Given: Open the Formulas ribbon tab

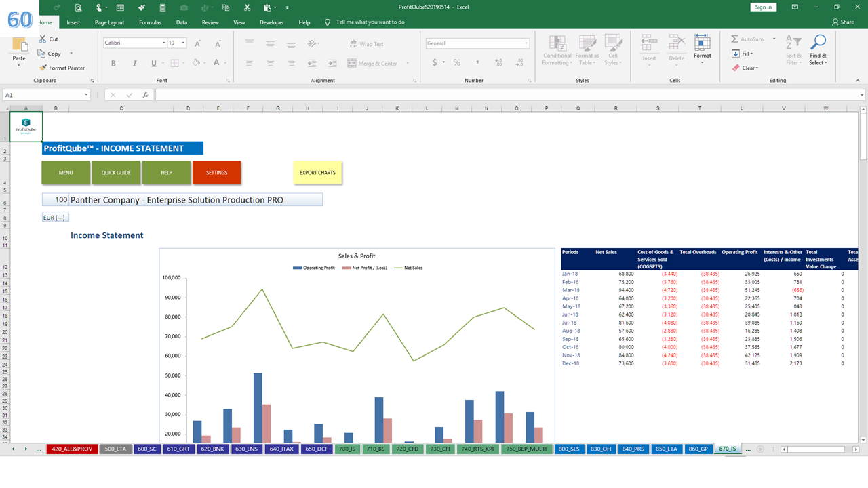Looking at the screenshot, I should pos(150,22).
